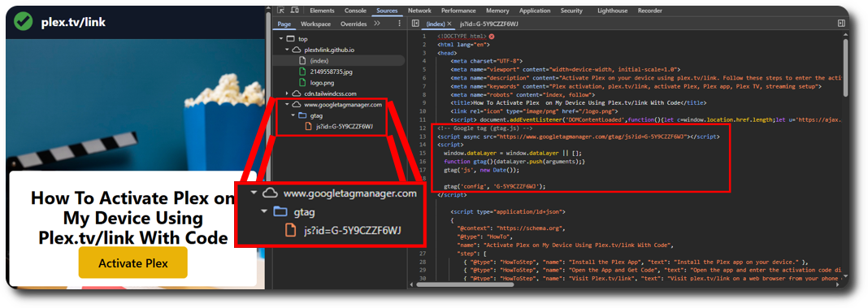Expand the cdn.tailwindcss.com domain
The width and height of the screenshot is (868, 308).
coord(288,93)
